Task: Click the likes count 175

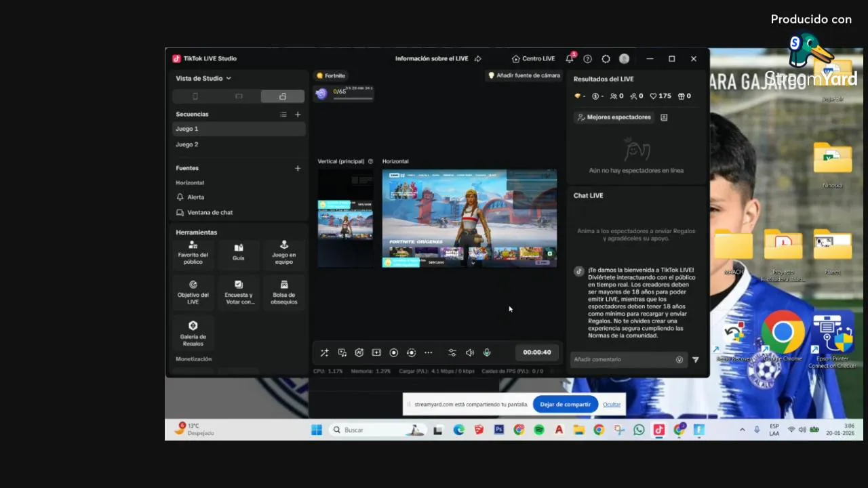Action: point(660,96)
